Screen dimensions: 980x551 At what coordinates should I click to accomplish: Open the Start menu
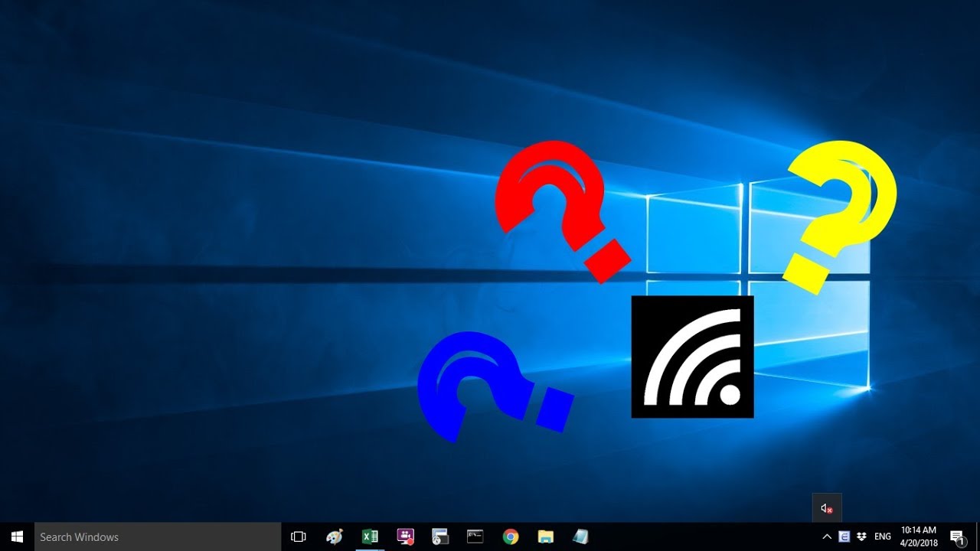[16, 536]
